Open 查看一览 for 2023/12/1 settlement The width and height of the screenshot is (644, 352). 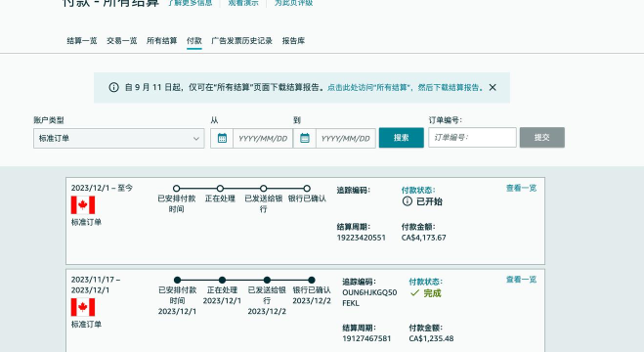pos(521,188)
